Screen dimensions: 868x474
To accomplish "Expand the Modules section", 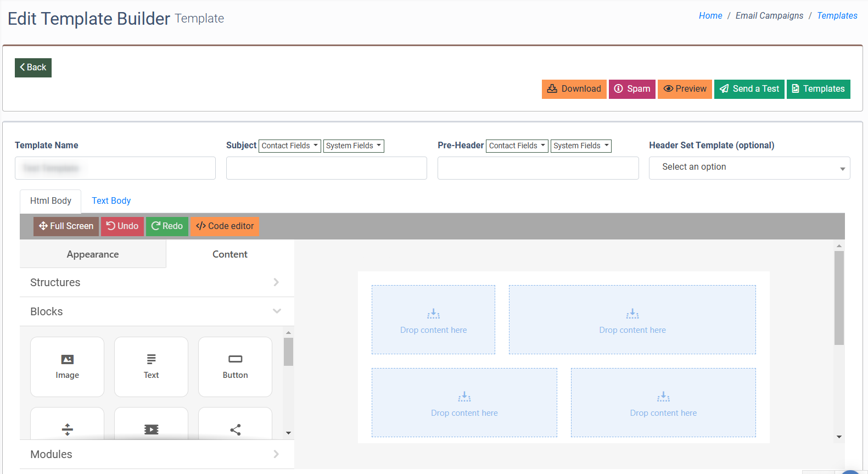I will click(156, 454).
